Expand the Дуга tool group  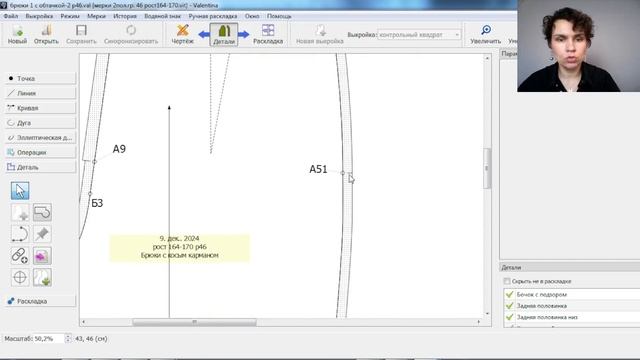click(x=40, y=122)
